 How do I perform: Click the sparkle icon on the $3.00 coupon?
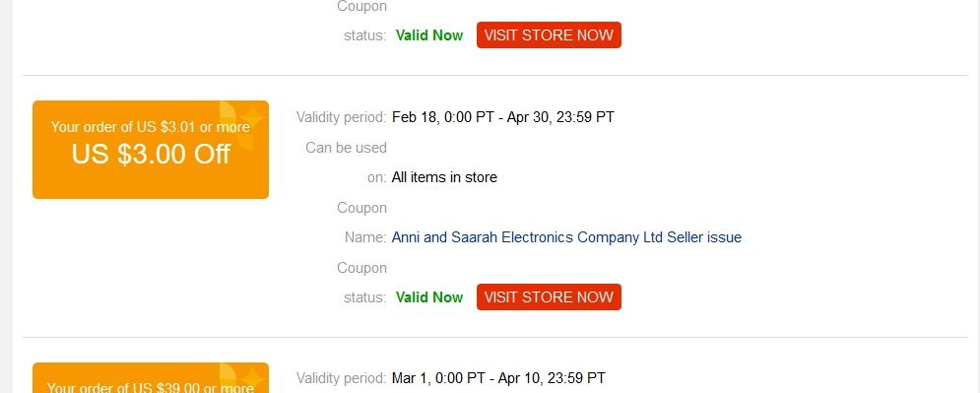pyautogui.click(x=252, y=117)
